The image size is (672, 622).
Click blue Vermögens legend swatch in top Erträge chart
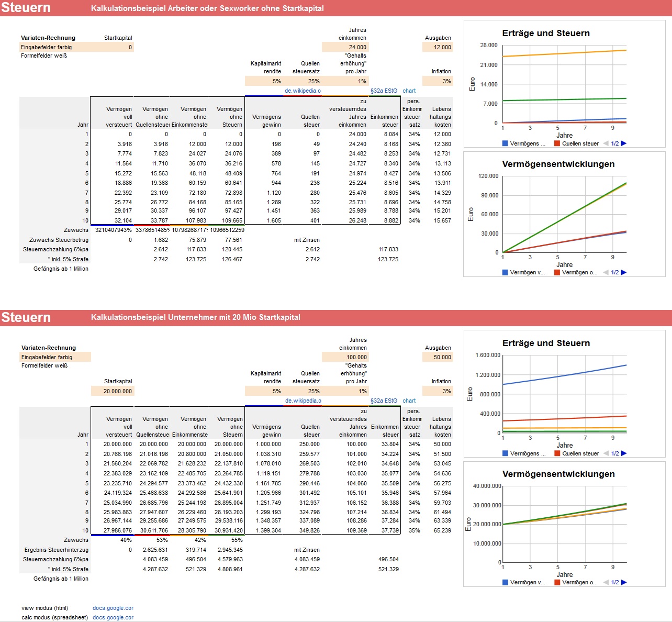(505, 143)
